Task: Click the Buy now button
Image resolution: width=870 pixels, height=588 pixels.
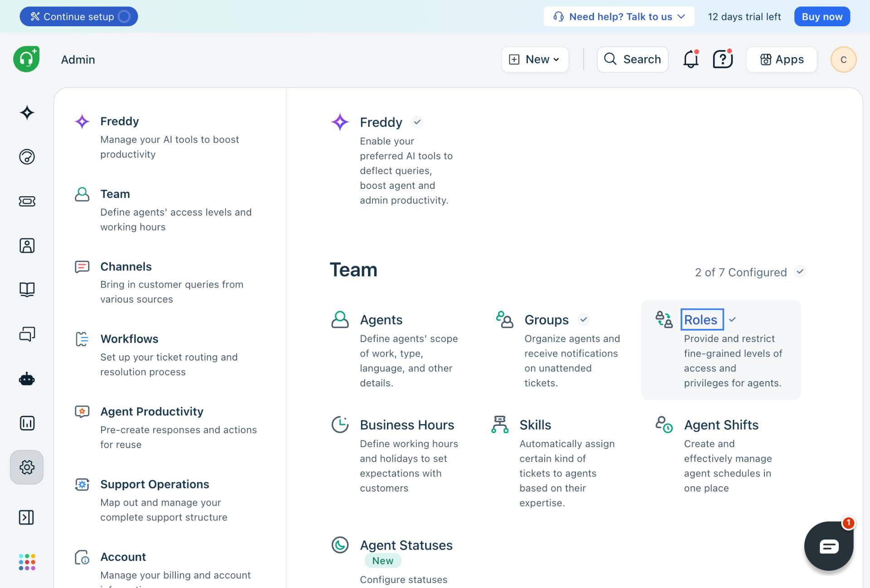Action: [822, 17]
